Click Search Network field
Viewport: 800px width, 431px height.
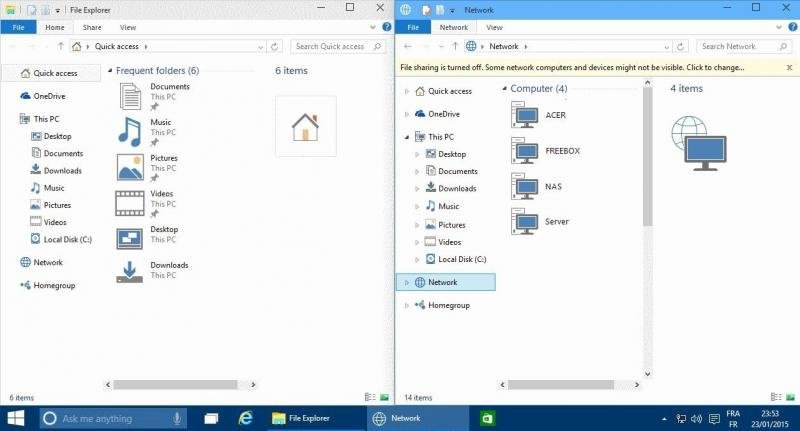tap(744, 46)
